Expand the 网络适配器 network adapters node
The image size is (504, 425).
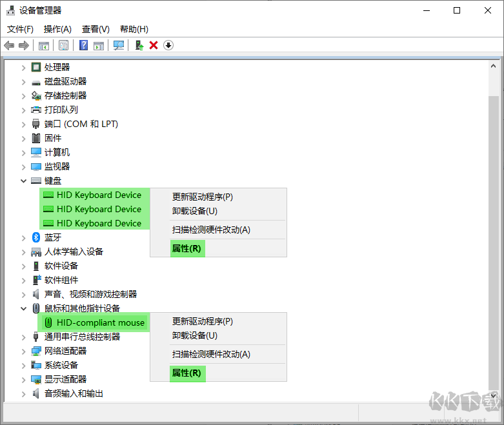pos(24,351)
